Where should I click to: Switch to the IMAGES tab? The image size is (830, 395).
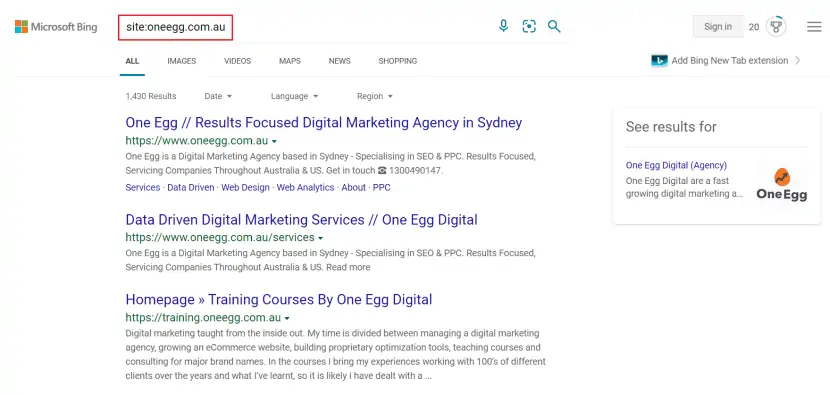tap(182, 61)
